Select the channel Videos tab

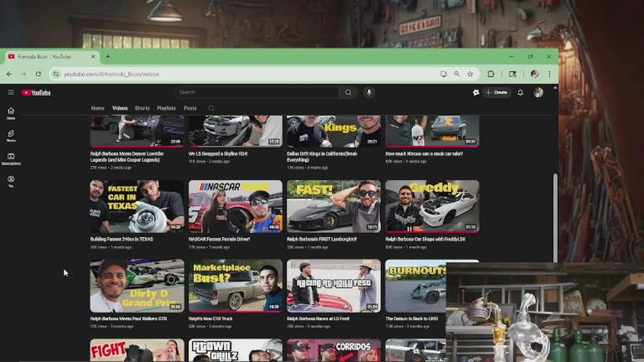coord(120,108)
